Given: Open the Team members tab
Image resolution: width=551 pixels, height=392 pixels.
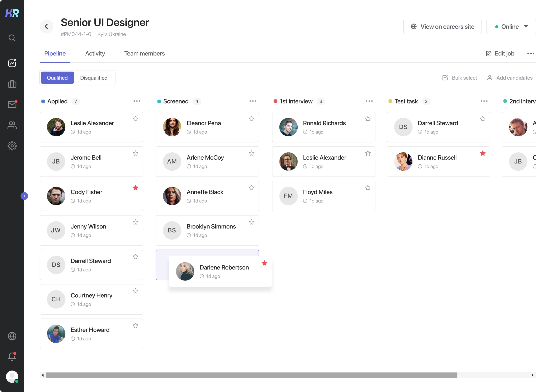Looking at the screenshot, I should [x=144, y=53].
